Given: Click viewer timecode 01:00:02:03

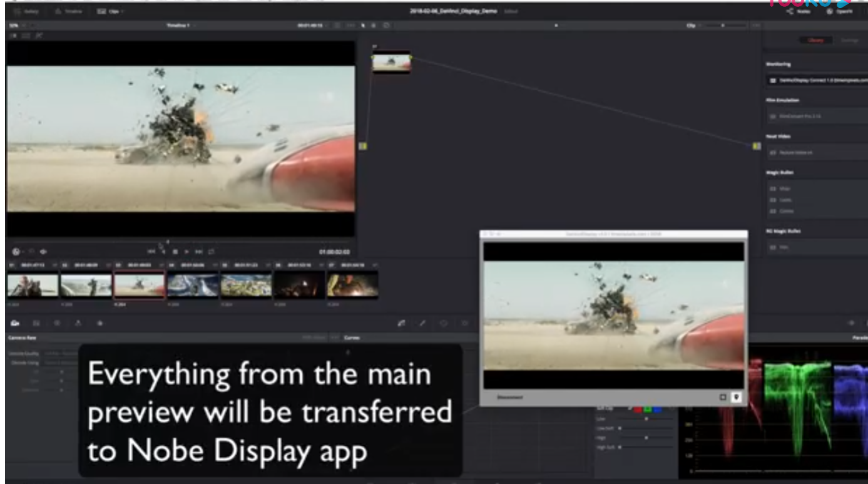Looking at the screenshot, I should coord(334,252).
